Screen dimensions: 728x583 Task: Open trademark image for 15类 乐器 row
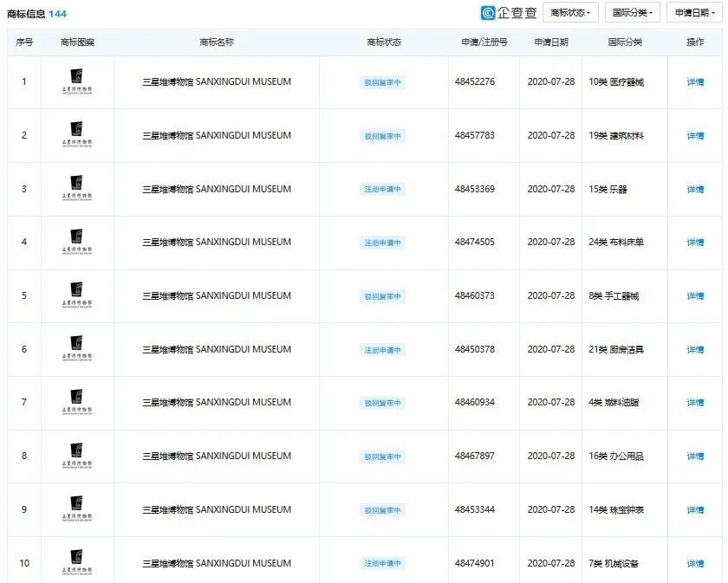pyautogui.click(x=77, y=189)
